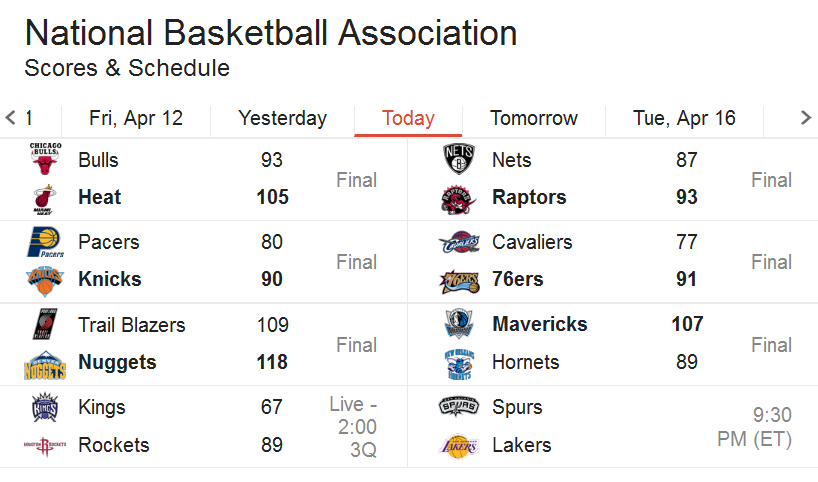This screenshot has width=818, height=482.
Task: Click the Trail Blazers team name
Action: click(x=131, y=325)
